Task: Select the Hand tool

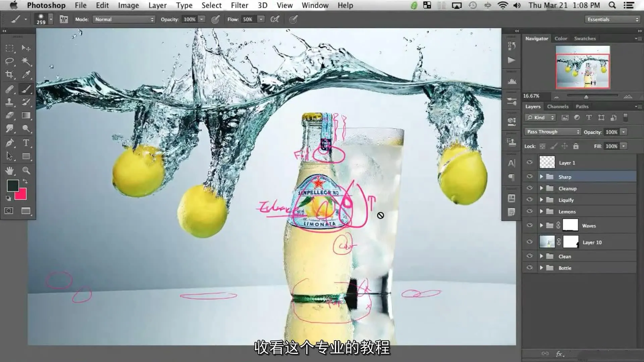Action: (10, 171)
